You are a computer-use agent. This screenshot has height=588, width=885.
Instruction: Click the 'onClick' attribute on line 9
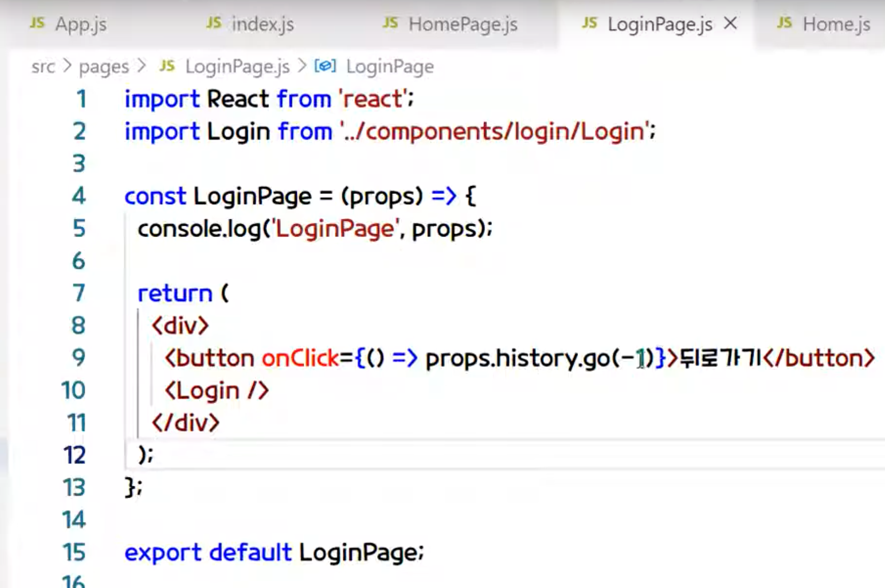(x=300, y=358)
